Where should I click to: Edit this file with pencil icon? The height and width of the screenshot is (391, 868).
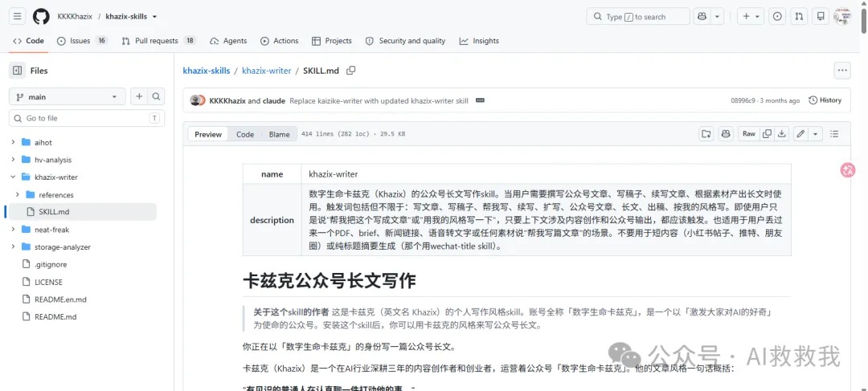(x=800, y=134)
